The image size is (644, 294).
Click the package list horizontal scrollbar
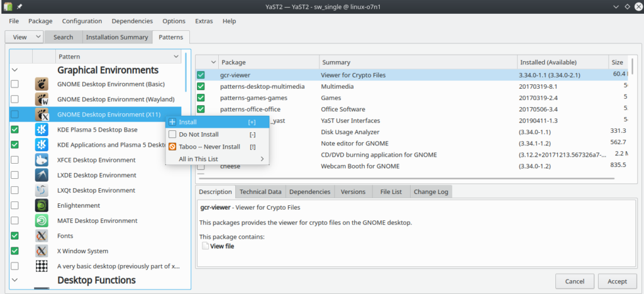point(406,179)
